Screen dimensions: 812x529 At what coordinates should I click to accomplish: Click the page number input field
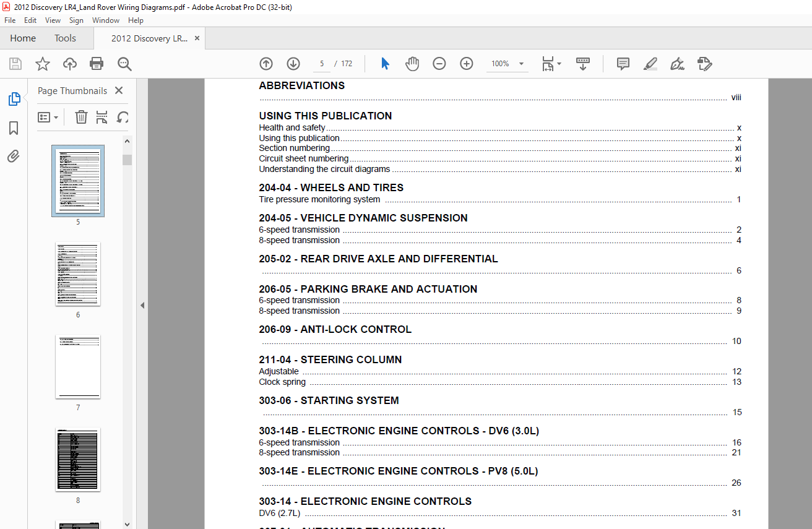[321, 64]
